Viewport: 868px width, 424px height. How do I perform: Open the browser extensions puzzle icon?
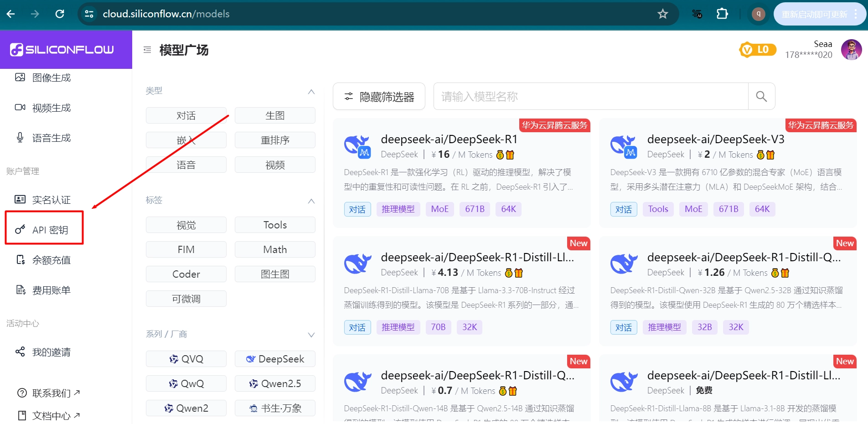click(x=723, y=14)
